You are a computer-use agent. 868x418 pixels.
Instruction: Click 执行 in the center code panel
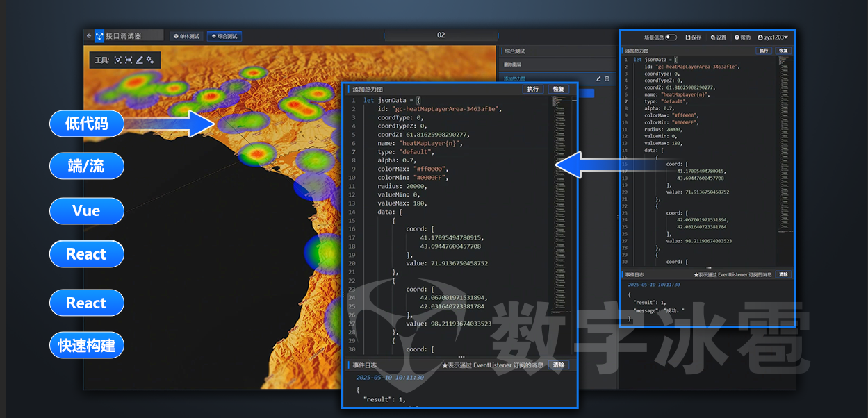532,89
